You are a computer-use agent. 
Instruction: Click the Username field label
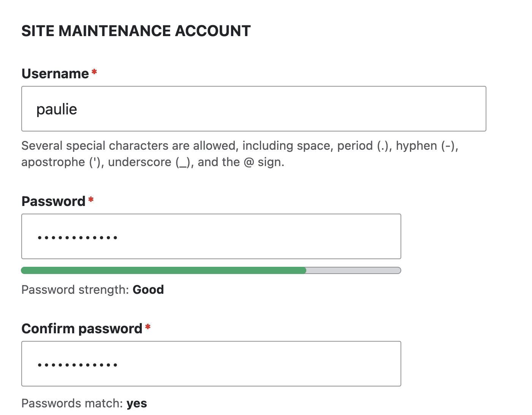[56, 74]
